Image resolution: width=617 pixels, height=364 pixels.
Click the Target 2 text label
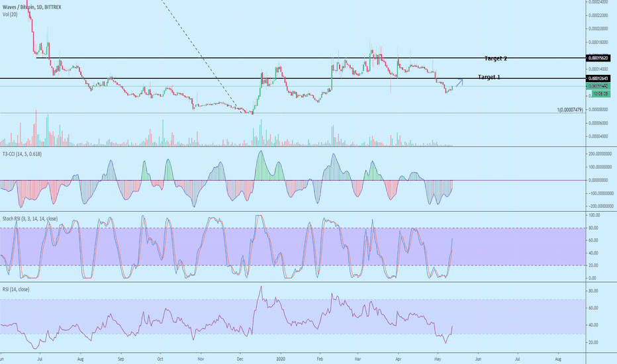(x=495, y=58)
